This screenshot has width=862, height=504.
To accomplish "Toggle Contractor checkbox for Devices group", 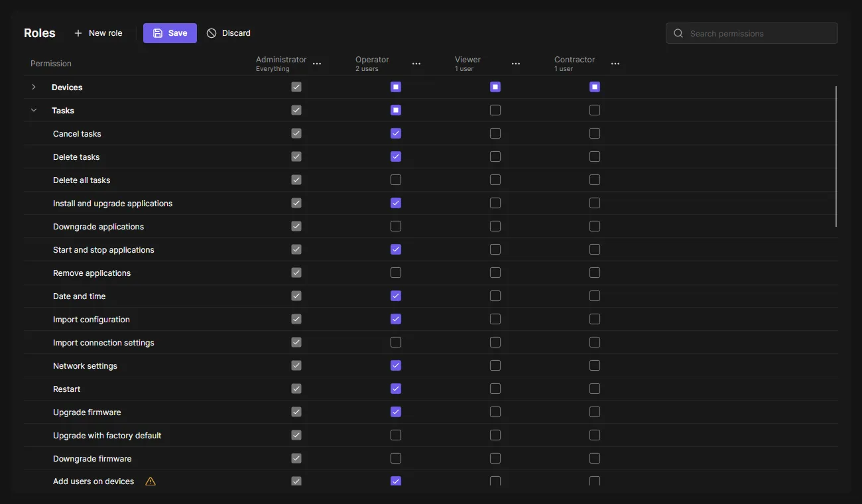I will click(595, 87).
